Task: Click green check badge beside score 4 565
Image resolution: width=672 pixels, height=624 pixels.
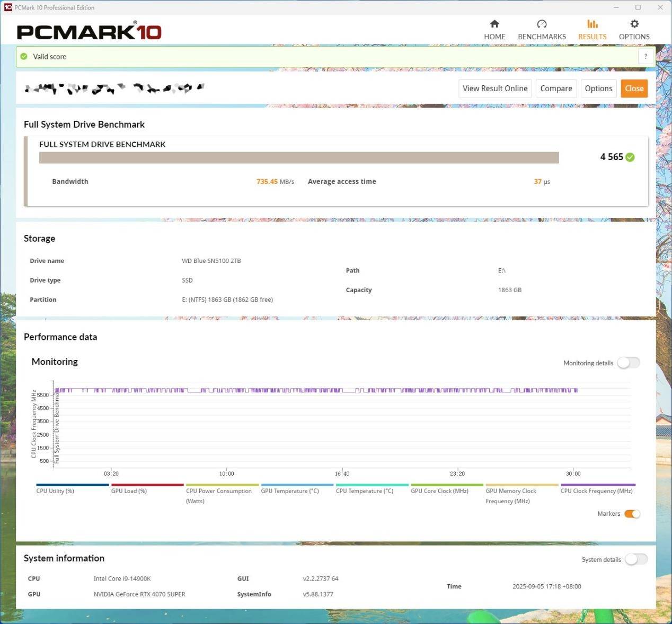Action: [630, 157]
